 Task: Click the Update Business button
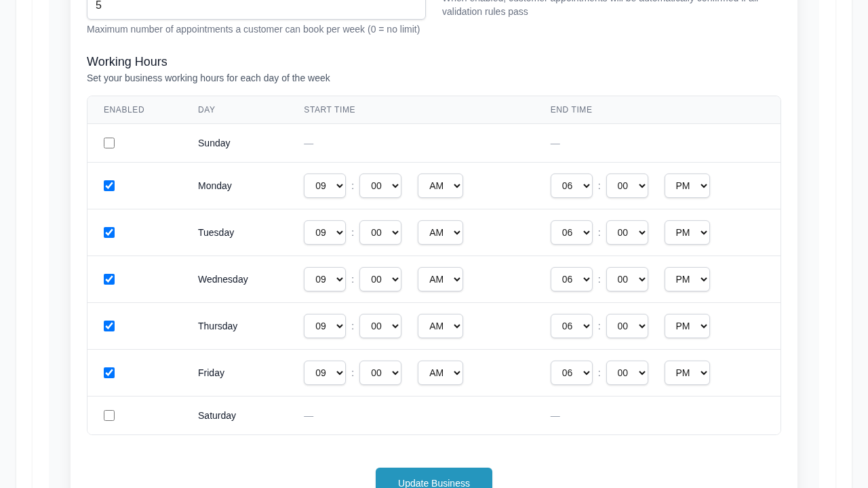433,482
